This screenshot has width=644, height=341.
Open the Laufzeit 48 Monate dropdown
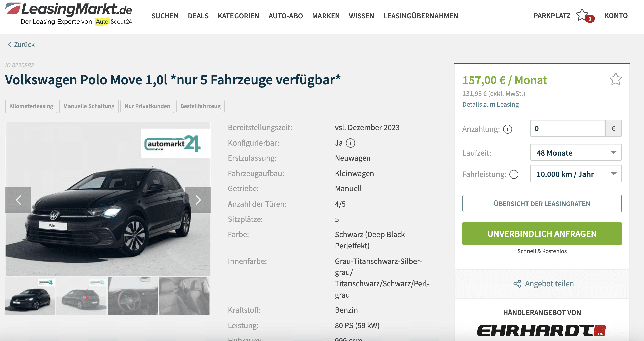pyautogui.click(x=576, y=153)
